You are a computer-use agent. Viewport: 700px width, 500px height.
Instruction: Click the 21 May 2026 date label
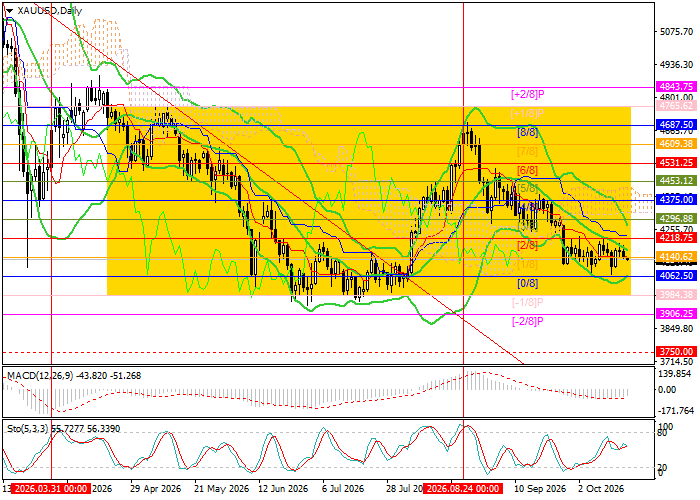(221, 488)
